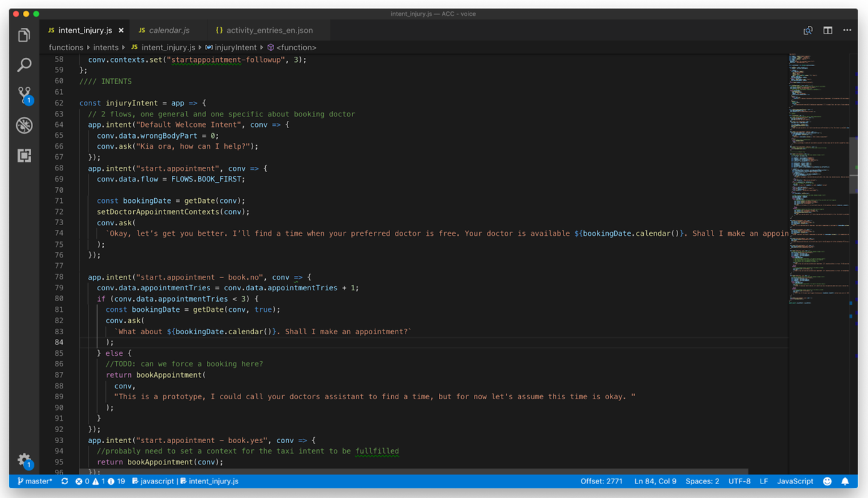Click the injuryIntent constant name on line 62
Viewport: 868px width, 498px height.
(x=132, y=103)
